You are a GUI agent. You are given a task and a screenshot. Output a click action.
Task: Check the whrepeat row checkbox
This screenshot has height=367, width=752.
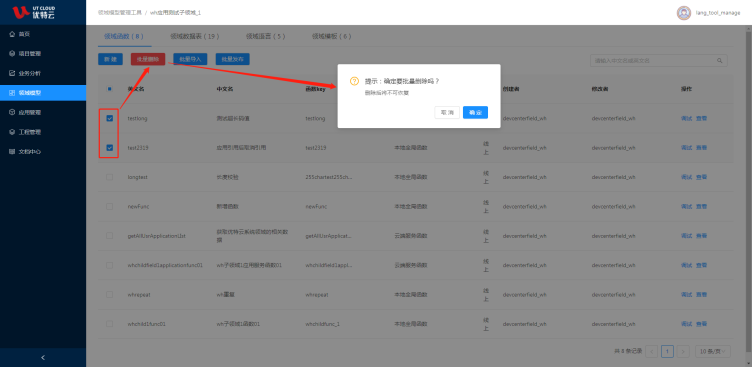[x=109, y=295]
